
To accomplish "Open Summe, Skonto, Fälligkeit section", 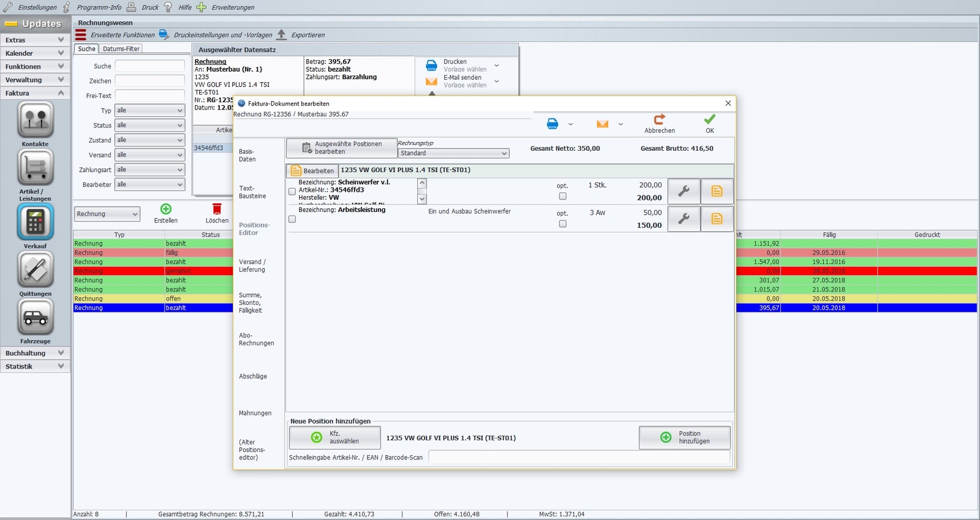I will click(251, 303).
